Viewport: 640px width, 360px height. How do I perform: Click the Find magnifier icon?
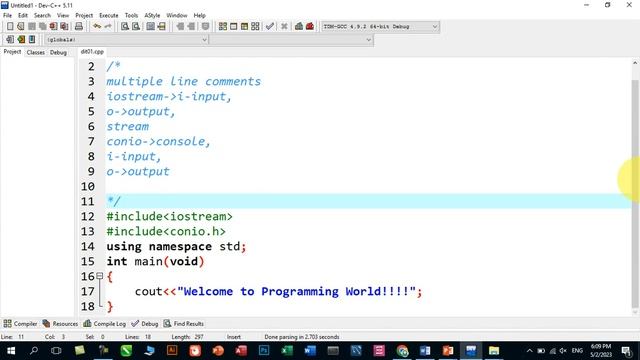click(x=125, y=27)
